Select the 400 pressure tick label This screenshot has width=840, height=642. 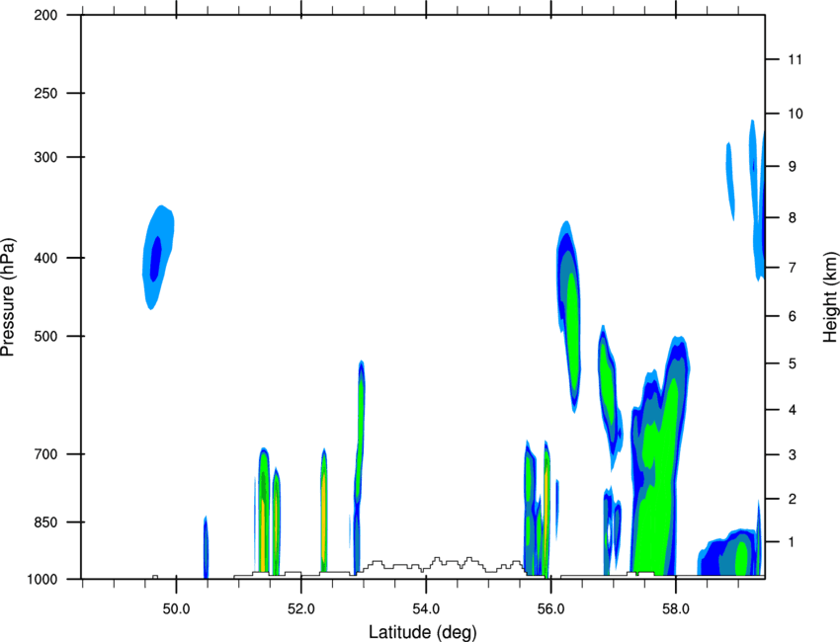point(46,258)
